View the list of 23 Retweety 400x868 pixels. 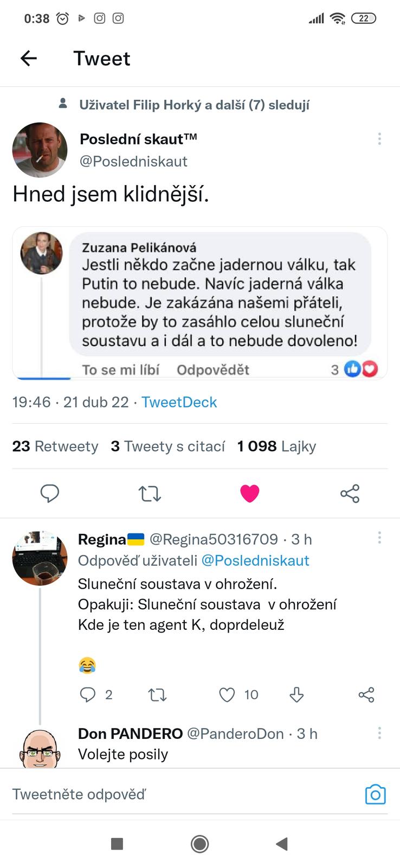tap(55, 446)
